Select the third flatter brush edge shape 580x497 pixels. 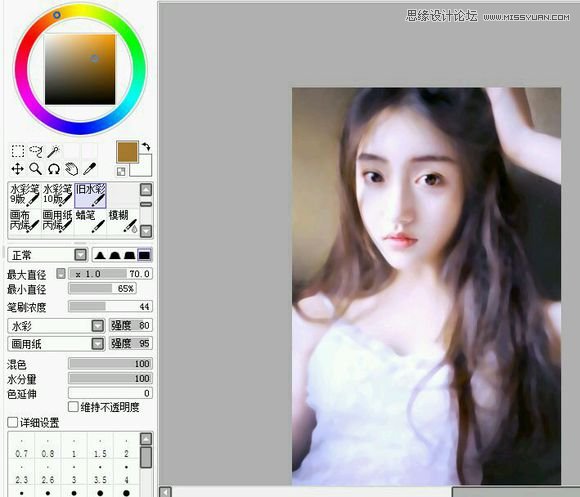[x=129, y=255]
